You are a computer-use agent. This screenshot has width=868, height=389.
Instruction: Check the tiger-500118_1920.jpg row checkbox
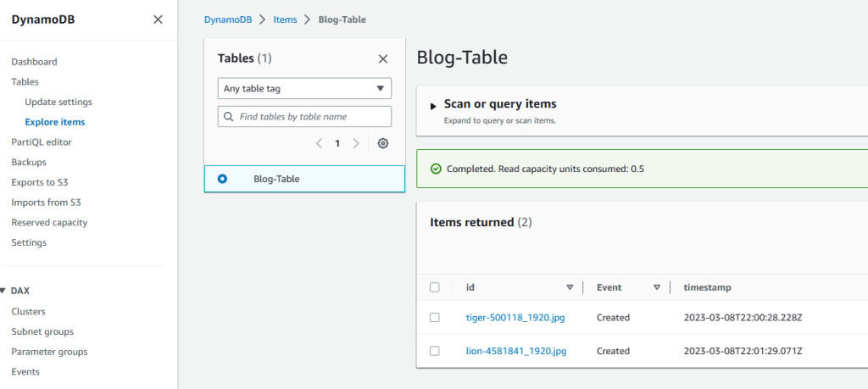click(x=435, y=318)
